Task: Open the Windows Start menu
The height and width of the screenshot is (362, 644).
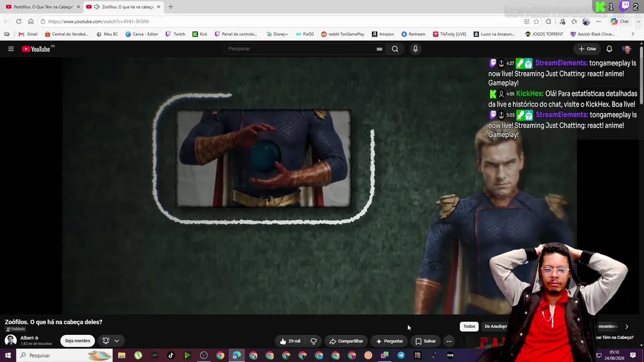Action: tap(8, 355)
